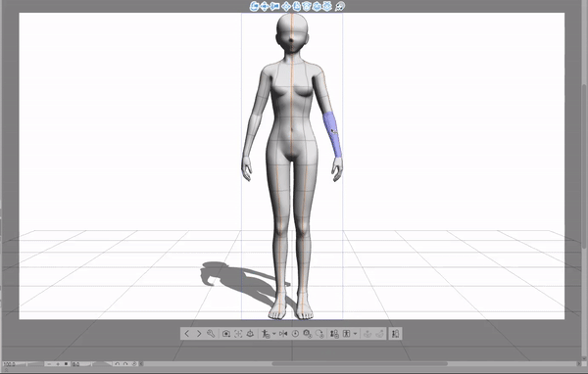588x374 pixels.
Task: Reset the model pose icon
Action: point(295,334)
